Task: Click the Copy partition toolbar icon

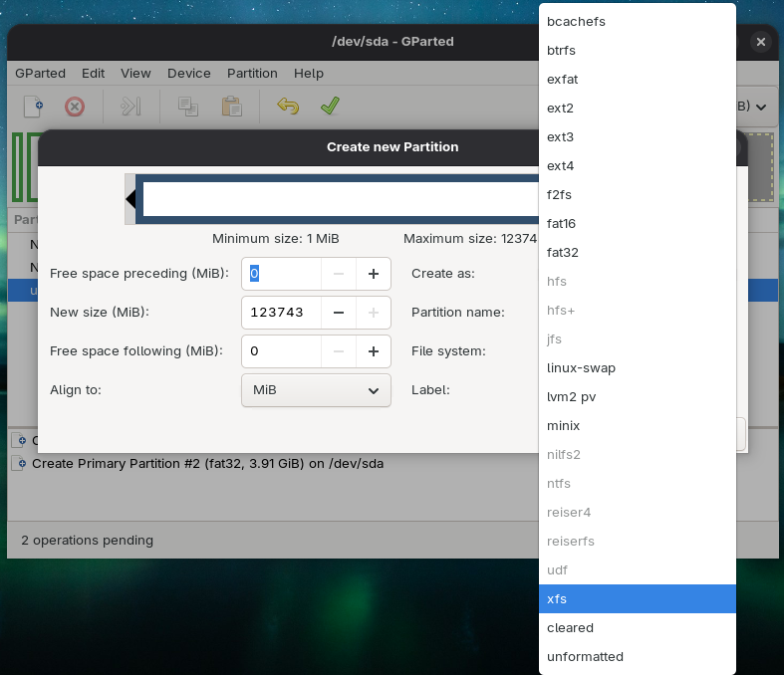Action: click(x=187, y=107)
